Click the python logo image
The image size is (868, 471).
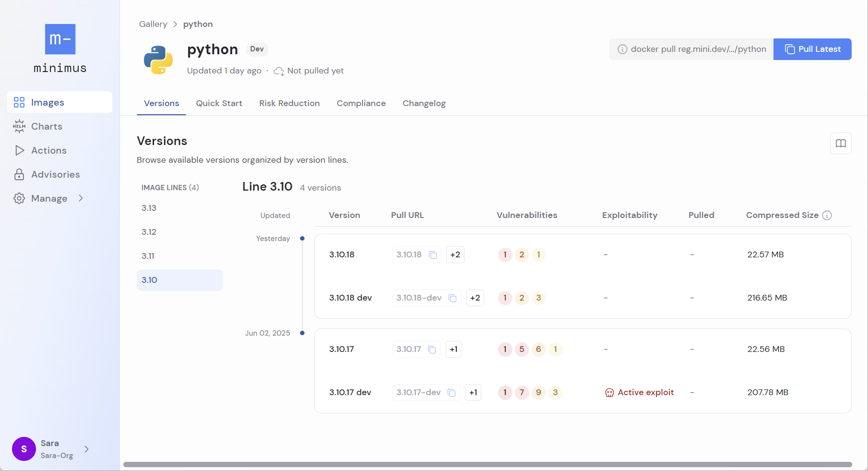click(158, 60)
